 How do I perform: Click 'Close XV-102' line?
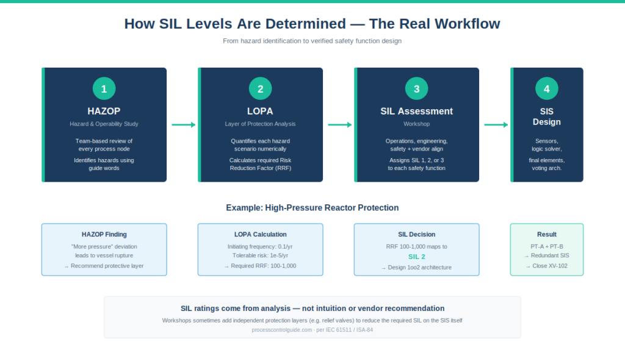tap(546, 266)
